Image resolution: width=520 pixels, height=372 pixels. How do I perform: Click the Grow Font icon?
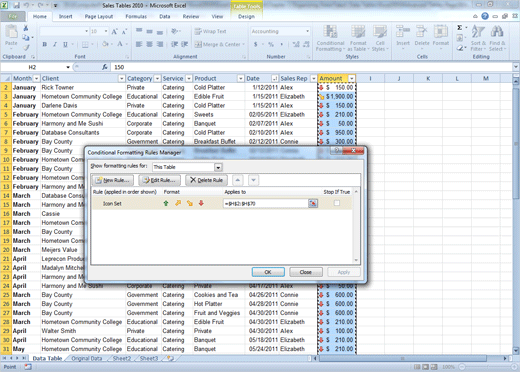tap(114, 32)
